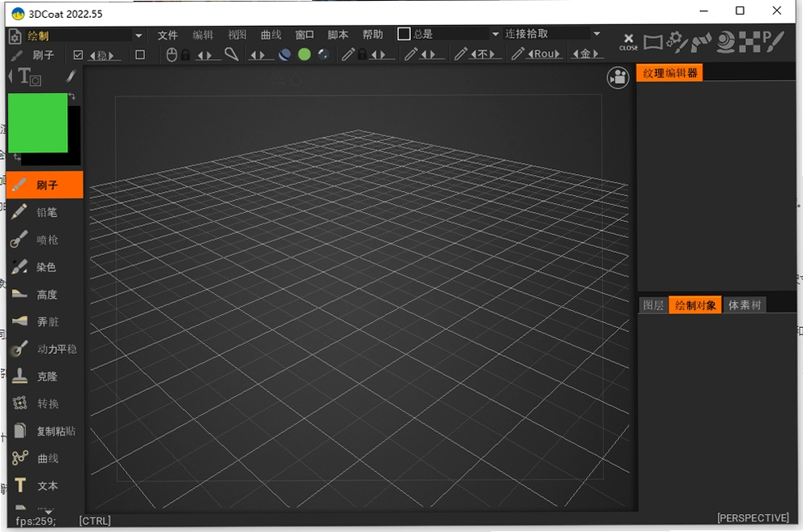This screenshot has width=803, height=532.
Task: Switch to the 纹理编辑器 tab
Action: (669, 73)
